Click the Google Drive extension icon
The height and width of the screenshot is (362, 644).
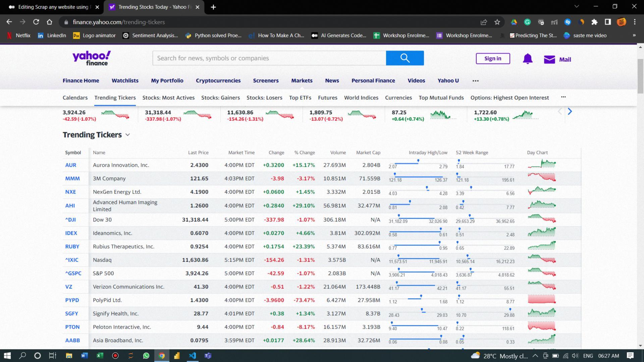coord(514,22)
